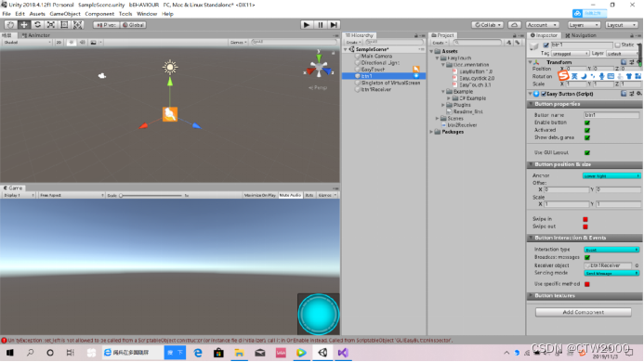Click the Sogou microphone voice icon

pos(601,76)
